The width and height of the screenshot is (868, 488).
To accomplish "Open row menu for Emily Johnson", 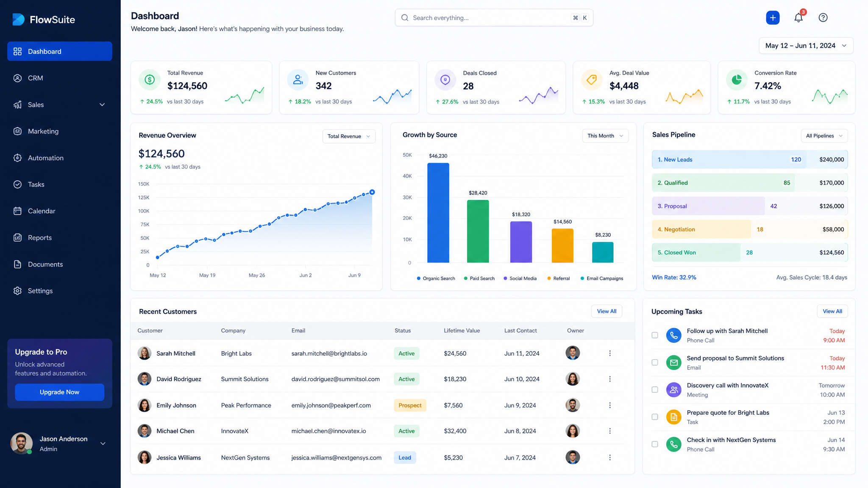I will pyautogui.click(x=610, y=405).
